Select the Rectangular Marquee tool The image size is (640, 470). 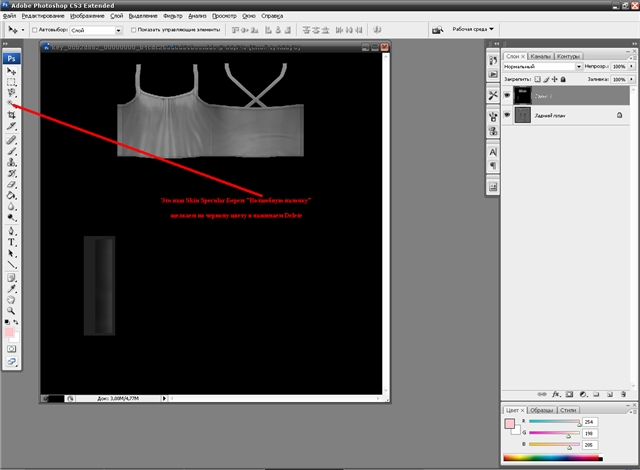click(x=12, y=82)
